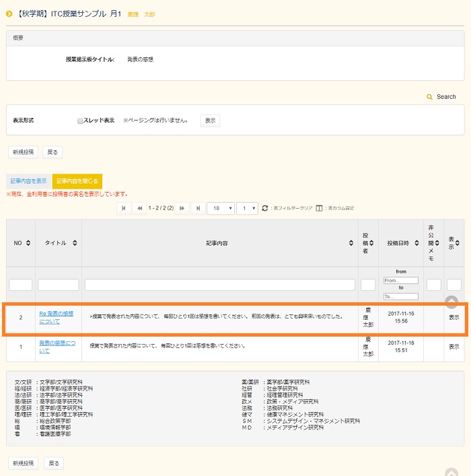Click the From date filter field
Image resolution: width=471 pixels, height=476 pixels.
(x=400, y=280)
